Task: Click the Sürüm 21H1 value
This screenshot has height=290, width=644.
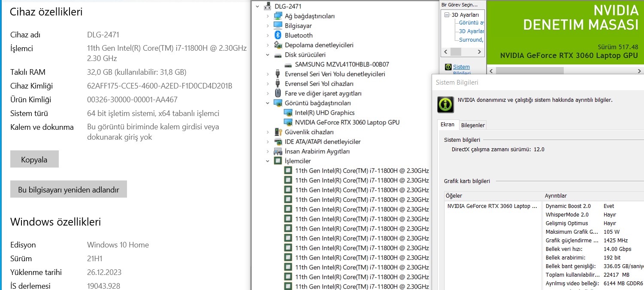Action: (x=96, y=259)
